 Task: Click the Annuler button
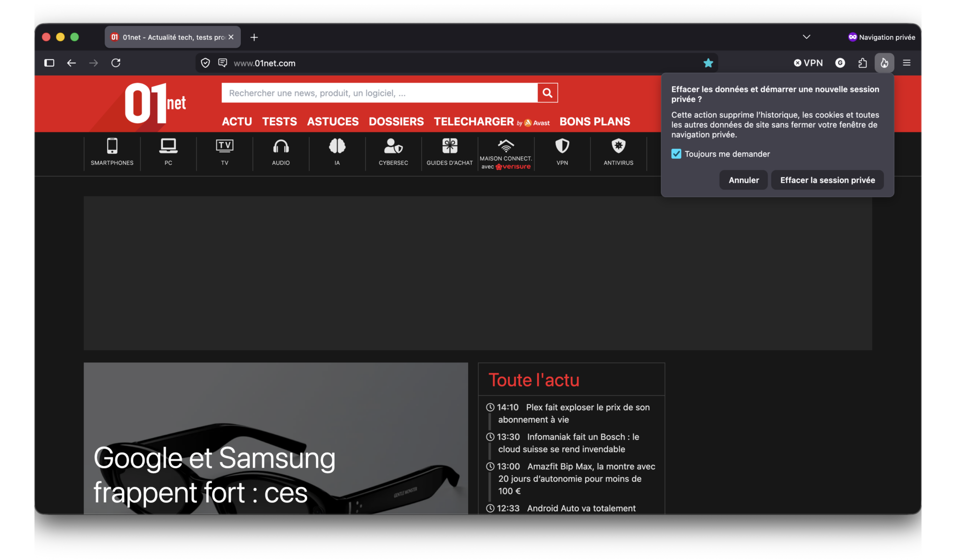pos(743,180)
